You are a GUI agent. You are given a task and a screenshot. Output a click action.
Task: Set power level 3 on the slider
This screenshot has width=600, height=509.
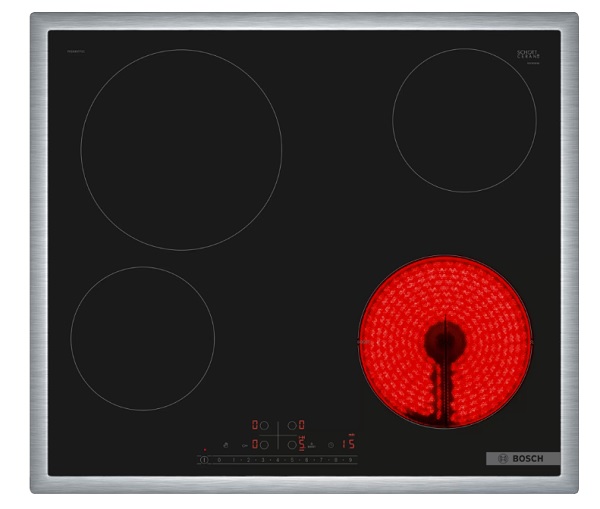(263, 460)
